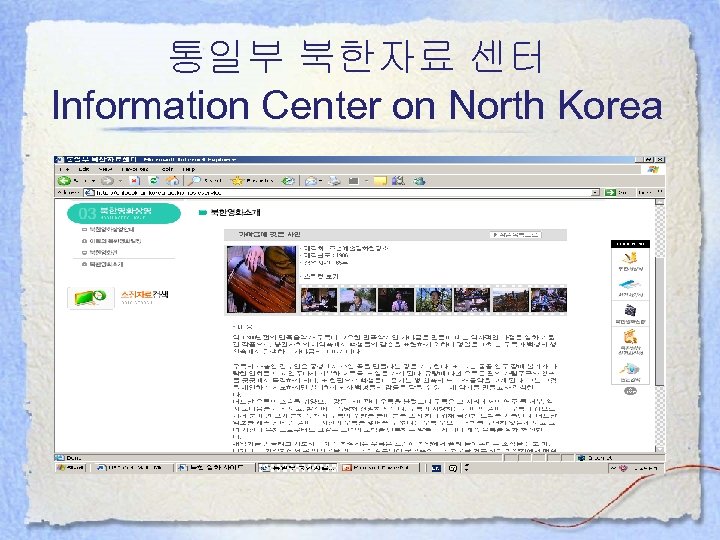This screenshot has width=720, height=540.
Task: Open the Tools menu
Action: point(167,169)
